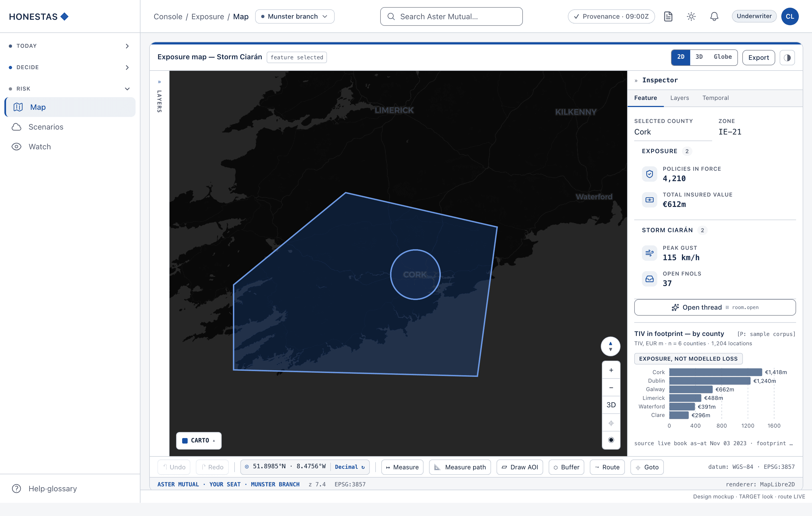The width and height of the screenshot is (812, 516).
Task: Select the Draw AOI tool
Action: tap(520, 467)
